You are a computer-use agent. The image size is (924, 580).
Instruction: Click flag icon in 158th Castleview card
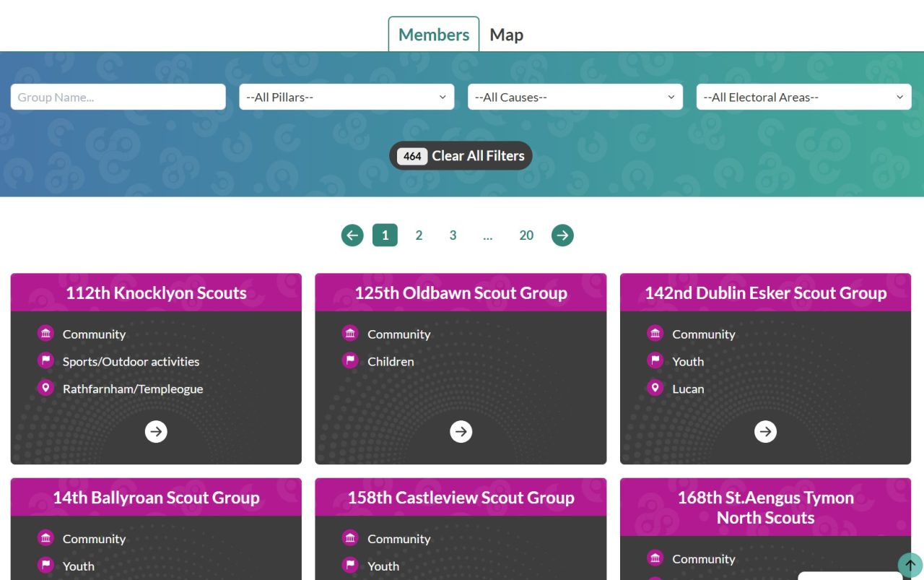(x=351, y=566)
